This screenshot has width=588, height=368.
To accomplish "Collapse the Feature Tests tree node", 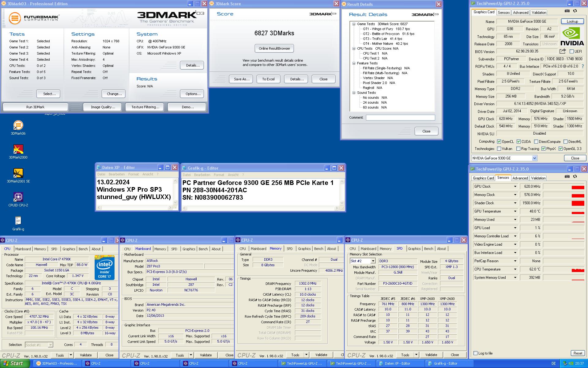I will pyautogui.click(x=354, y=63).
